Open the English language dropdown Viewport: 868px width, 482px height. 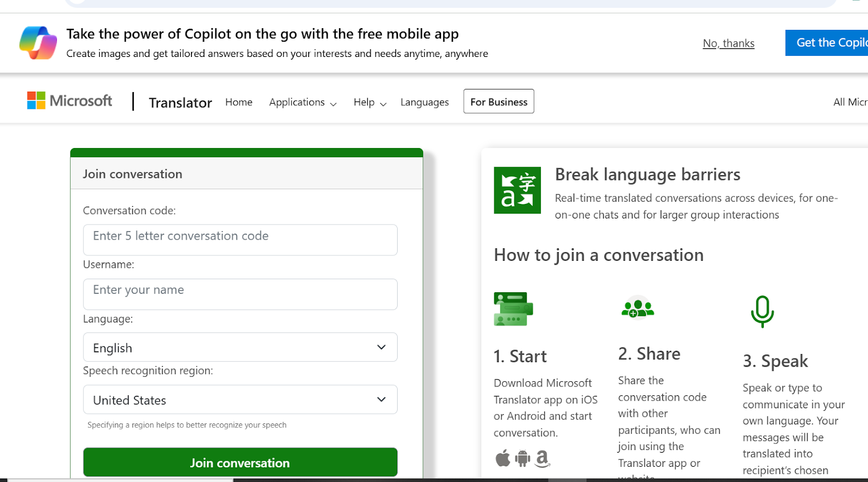pyautogui.click(x=240, y=347)
